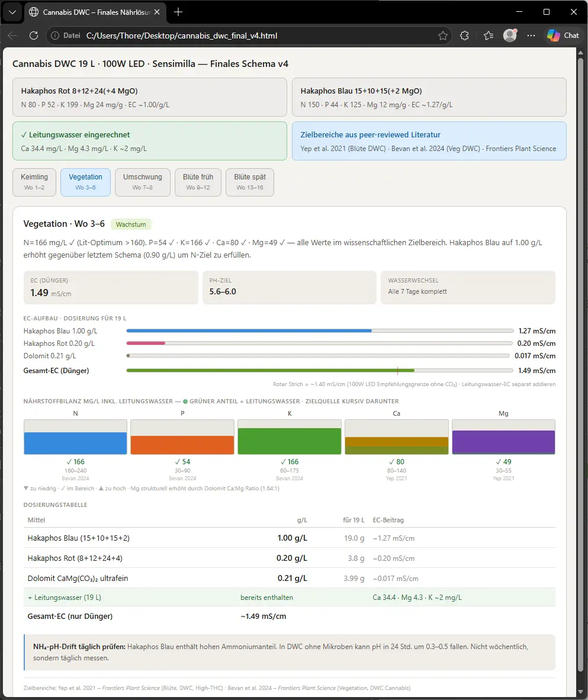Click the Hakaphos Blau EC progress bar
The height and width of the screenshot is (700, 588).
[x=320, y=331]
